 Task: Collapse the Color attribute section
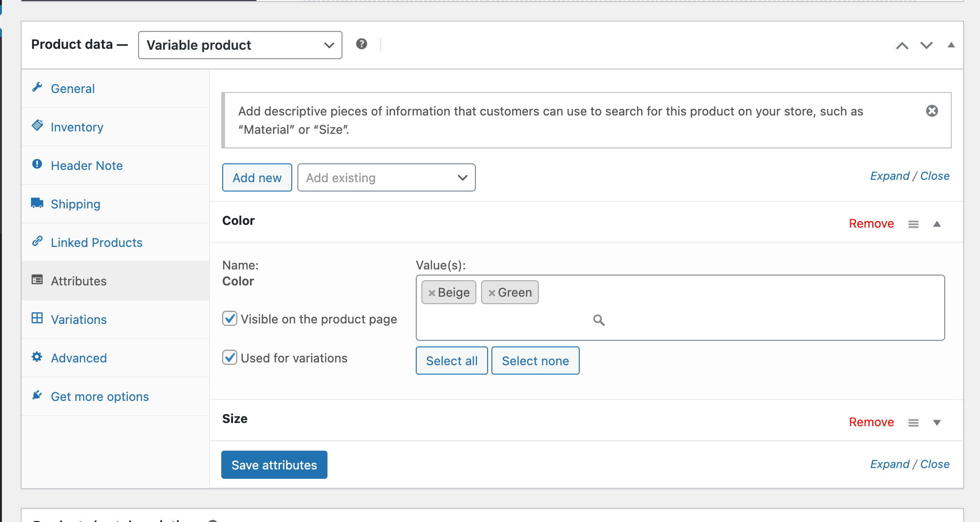(x=937, y=224)
